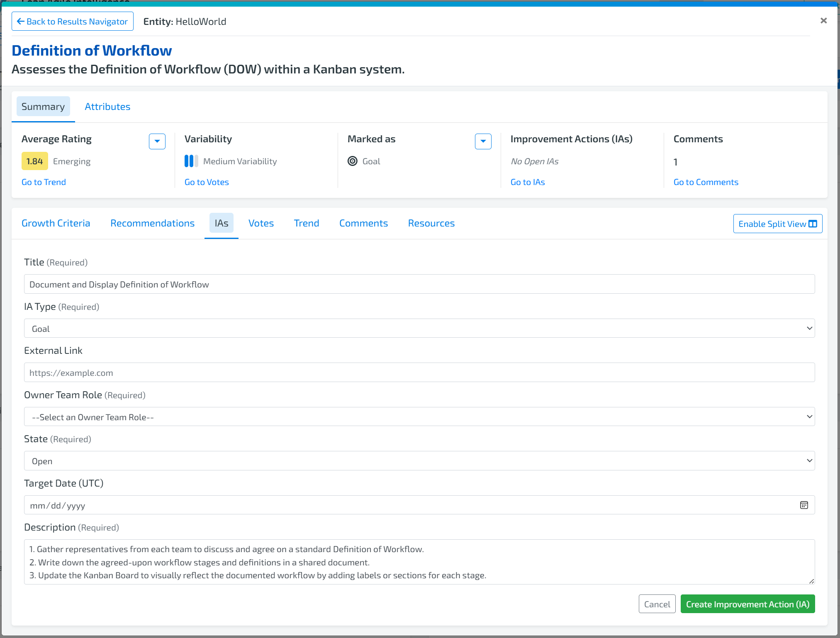
Task: Open the Growth Criteria tab
Action: click(56, 223)
